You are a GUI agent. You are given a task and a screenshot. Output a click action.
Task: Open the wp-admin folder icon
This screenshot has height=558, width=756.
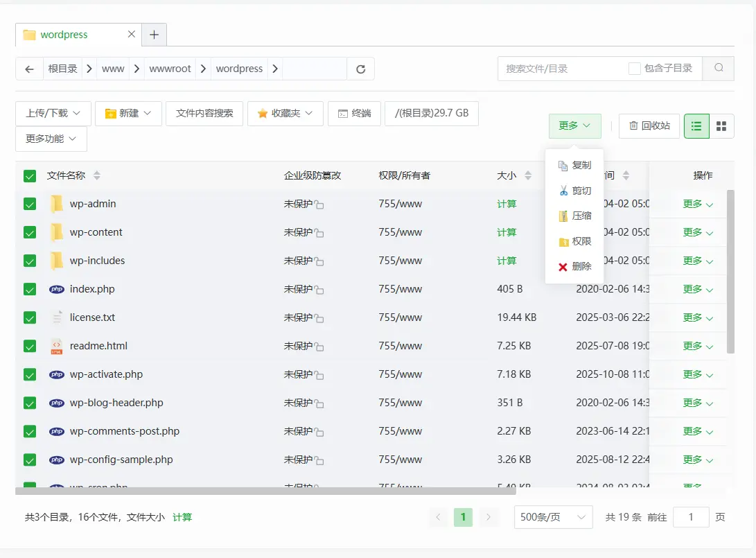tap(57, 204)
